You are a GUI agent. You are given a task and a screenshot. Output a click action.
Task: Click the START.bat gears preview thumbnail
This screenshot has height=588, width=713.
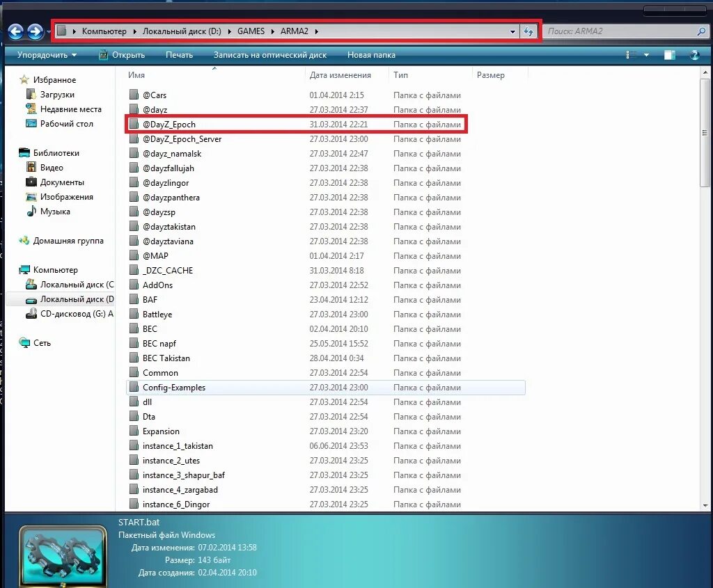point(63,555)
